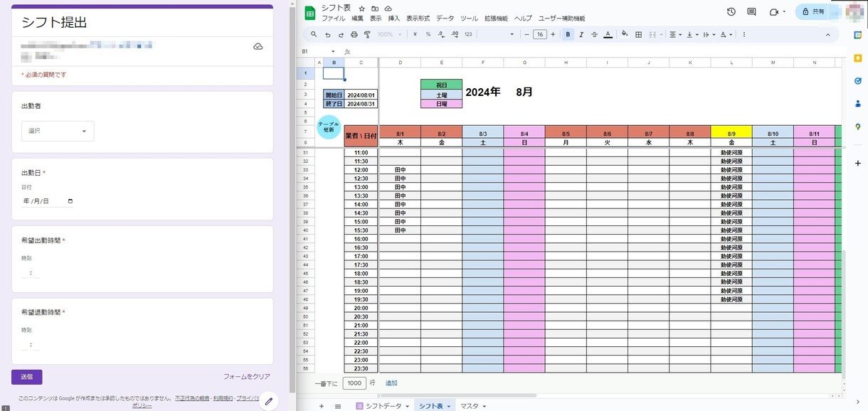Apply percent format with % icon
The width and height of the screenshot is (868, 411).
pyautogui.click(x=428, y=34)
